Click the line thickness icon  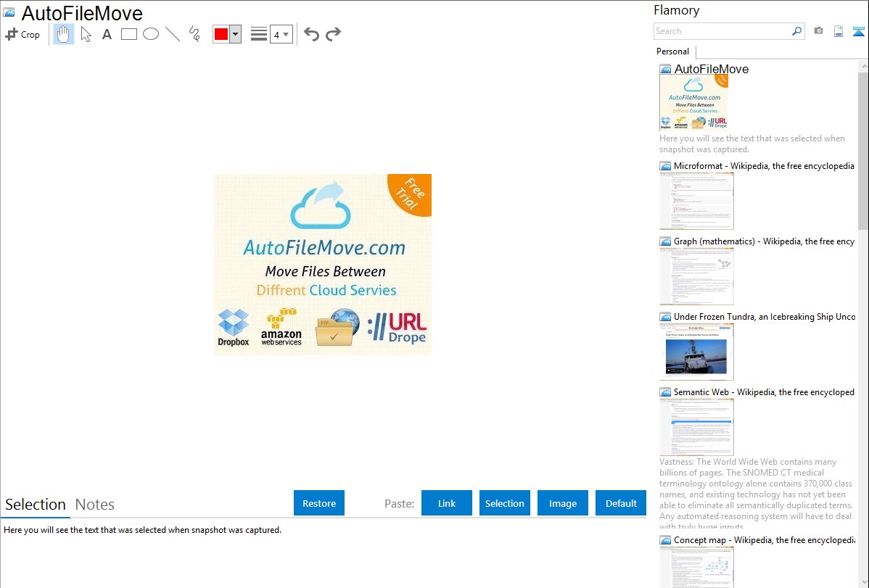click(259, 34)
